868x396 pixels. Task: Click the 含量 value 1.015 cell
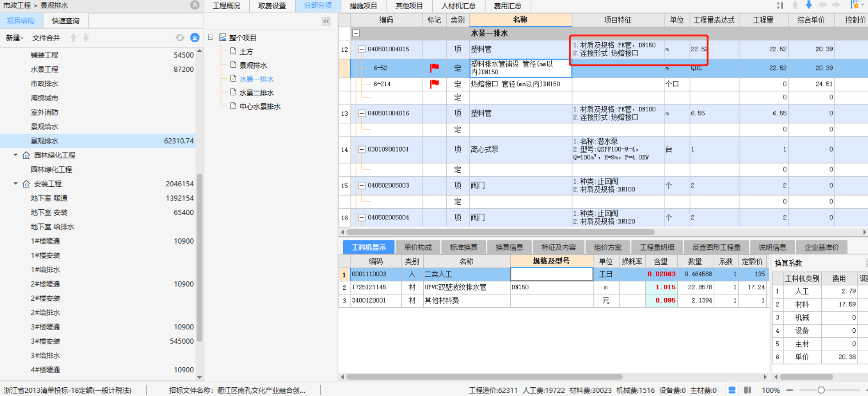coord(661,287)
